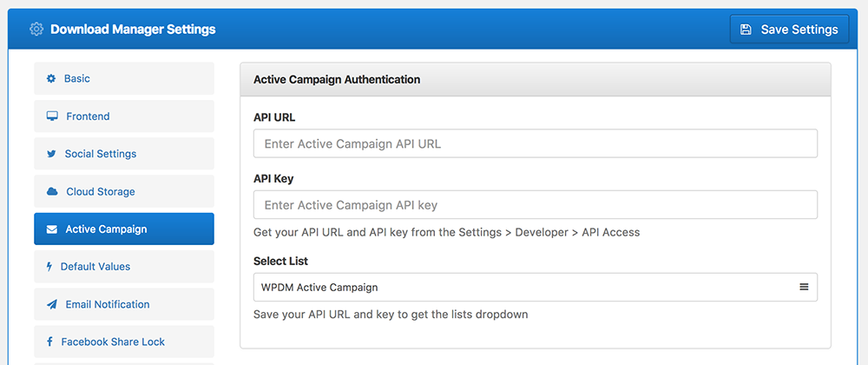Click the Cloud Storage cloud icon
868x365 pixels.
(x=52, y=192)
